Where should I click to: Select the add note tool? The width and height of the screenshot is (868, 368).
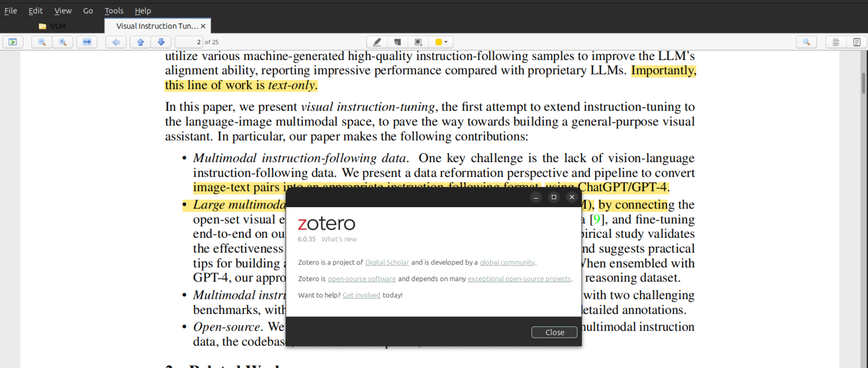click(x=397, y=42)
